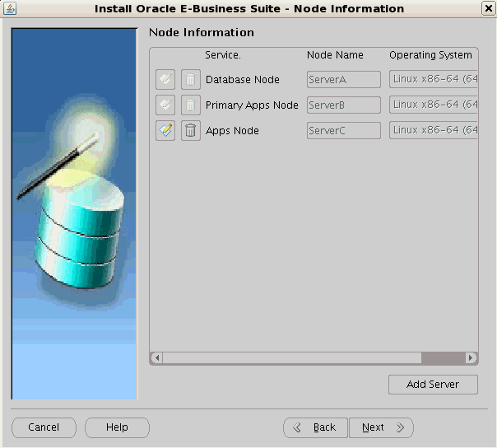
Task: Click trash icon for Primary Apps Node
Action: point(191,105)
